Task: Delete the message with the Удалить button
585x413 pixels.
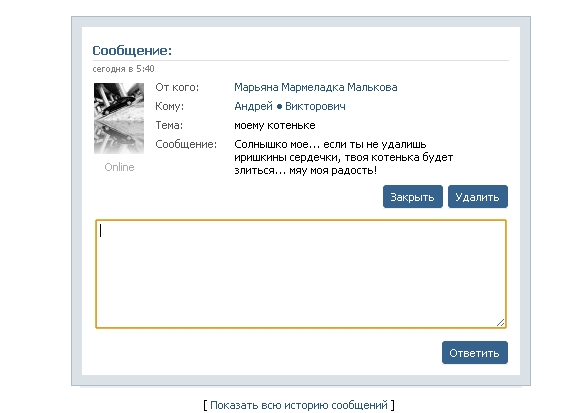Action: pyautogui.click(x=478, y=197)
